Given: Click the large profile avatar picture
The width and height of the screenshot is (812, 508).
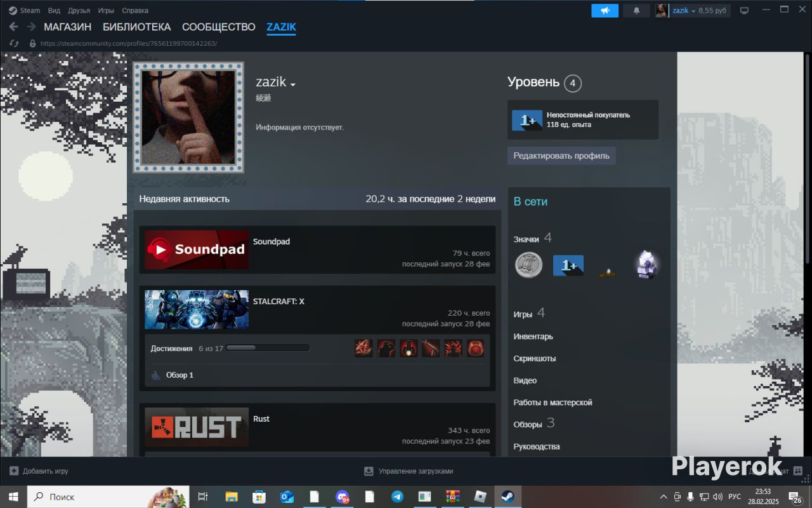Looking at the screenshot, I should click(x=188, y=117).
